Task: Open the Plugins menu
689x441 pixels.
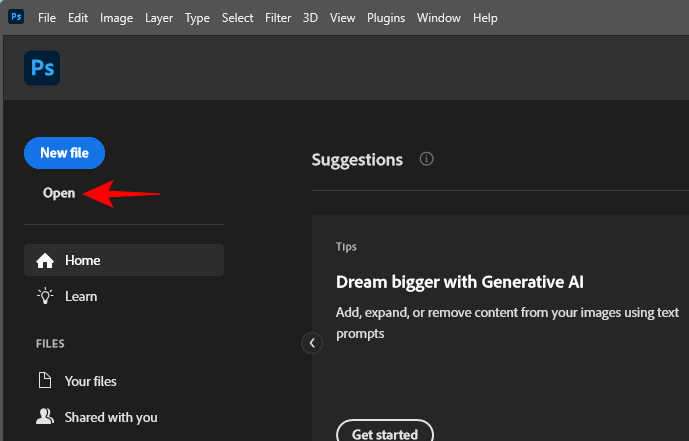Action: point(386,18)
